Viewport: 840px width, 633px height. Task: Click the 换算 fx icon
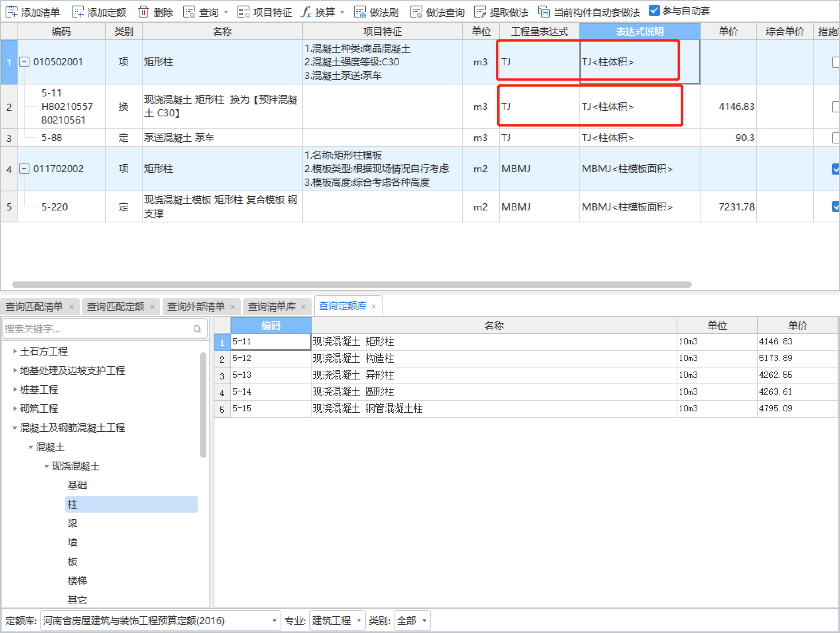[306, 12]
